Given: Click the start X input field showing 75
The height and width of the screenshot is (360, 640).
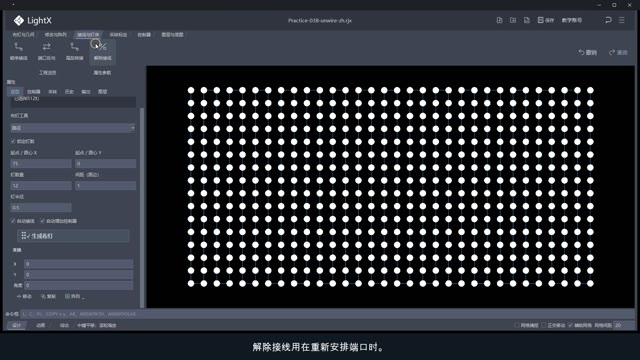Looking at the screenshot, I should coord(41,163).
